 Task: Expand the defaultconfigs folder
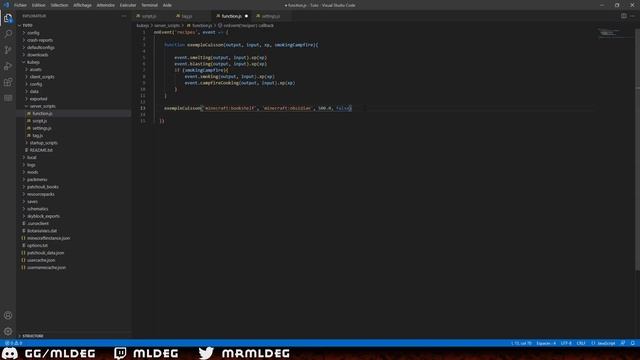[x=40, y=47]
